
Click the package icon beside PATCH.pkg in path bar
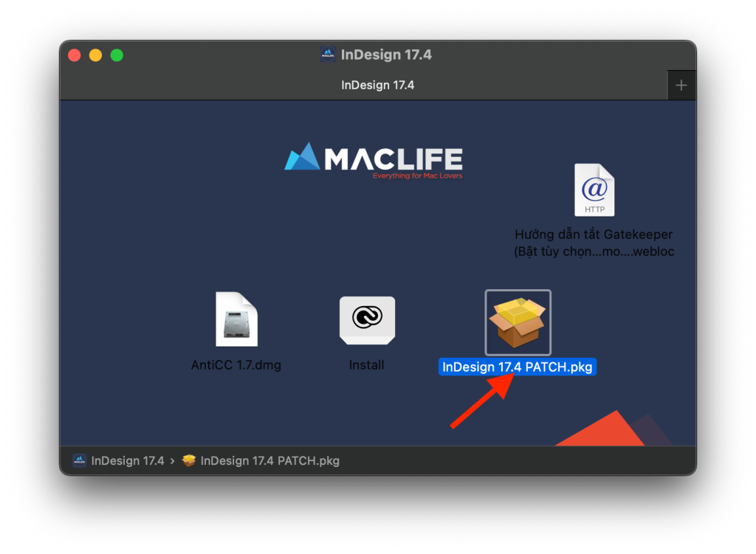pos(189,460)
